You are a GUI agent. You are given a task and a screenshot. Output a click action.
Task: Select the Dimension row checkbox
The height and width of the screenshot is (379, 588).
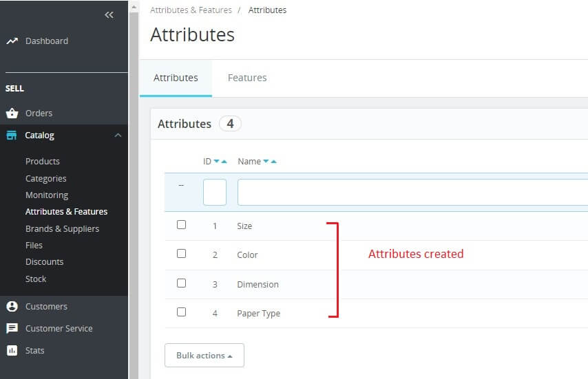pos(182,283)
